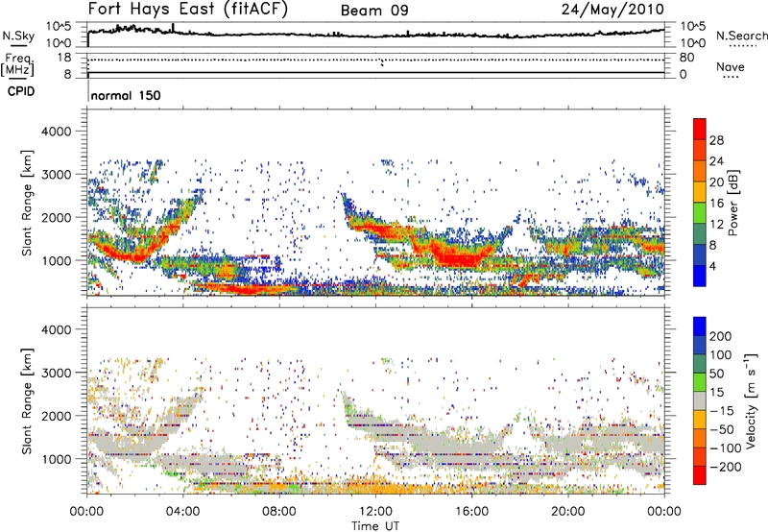768x532 pixels.
Task: Click the velocity panel 'Slant Range [km]' label
Action: 27,401
